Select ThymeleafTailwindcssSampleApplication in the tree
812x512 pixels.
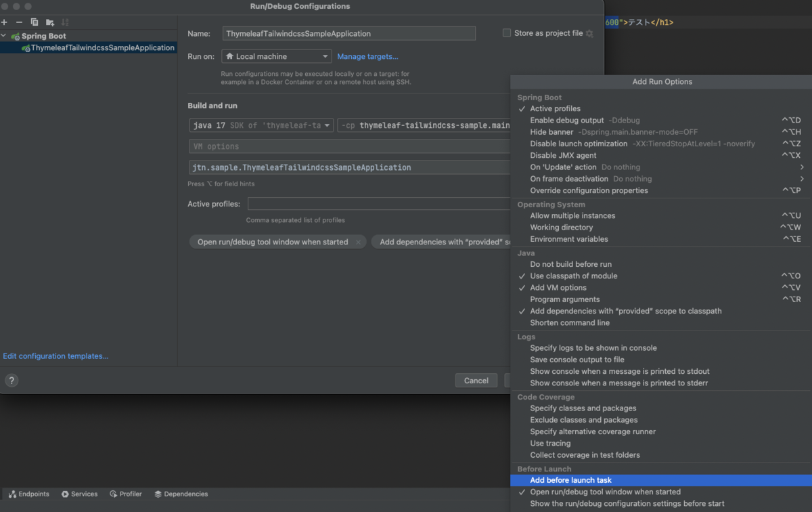pyautogui.click(x=103, y=48)
